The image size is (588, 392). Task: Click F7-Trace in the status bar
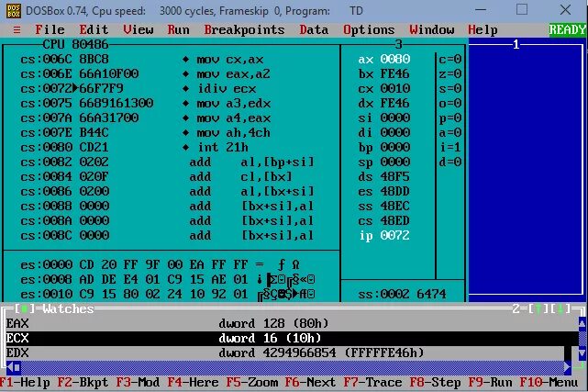pos(372,382)
